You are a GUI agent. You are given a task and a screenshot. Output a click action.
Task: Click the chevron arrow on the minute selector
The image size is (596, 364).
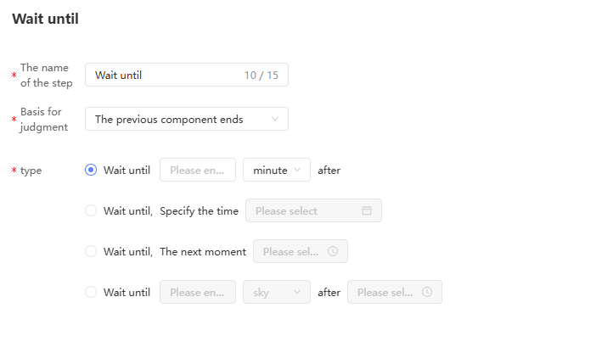(x=297, y=170)
